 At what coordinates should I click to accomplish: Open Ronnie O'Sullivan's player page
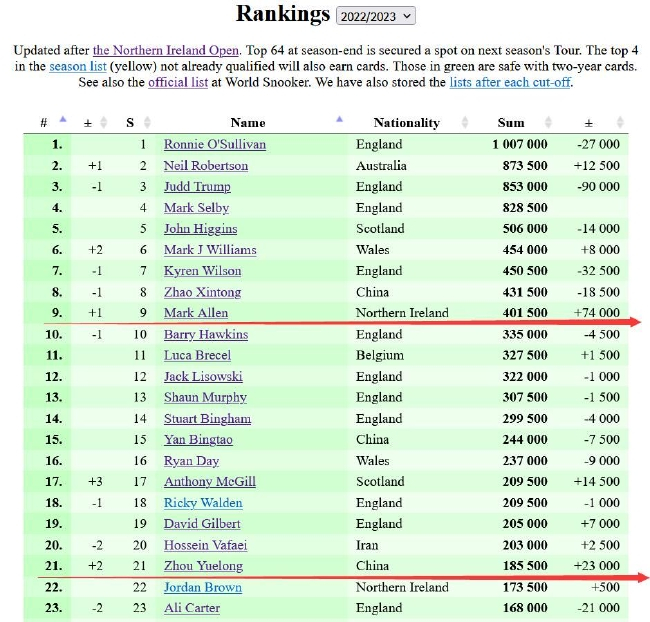[214, 145]
